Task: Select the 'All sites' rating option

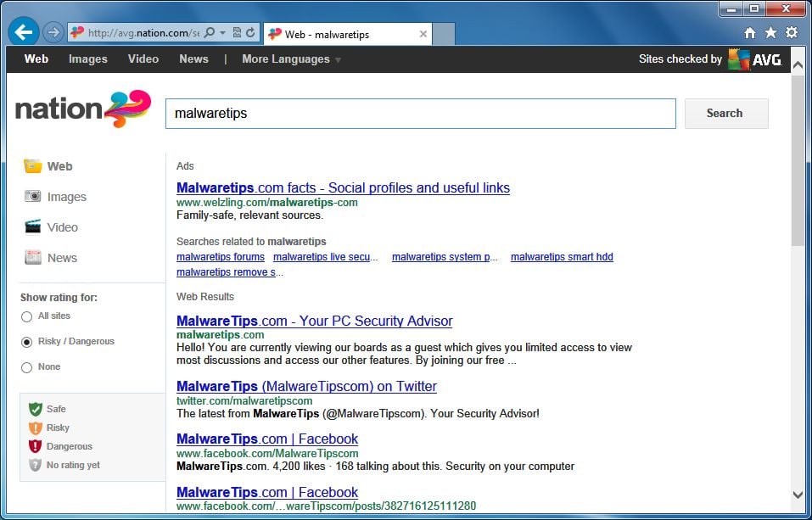Action: pos(26,316)
